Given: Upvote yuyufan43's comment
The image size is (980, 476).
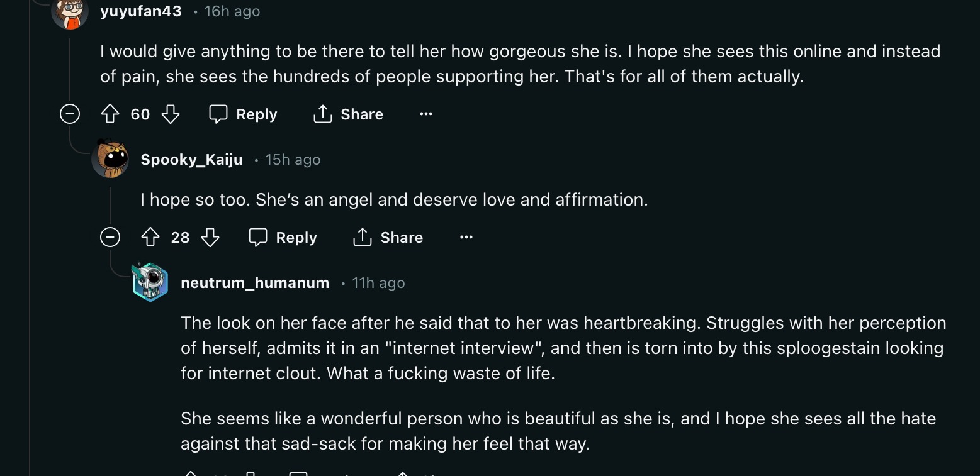Looking at the screenshot, I should tap(110, 114).
